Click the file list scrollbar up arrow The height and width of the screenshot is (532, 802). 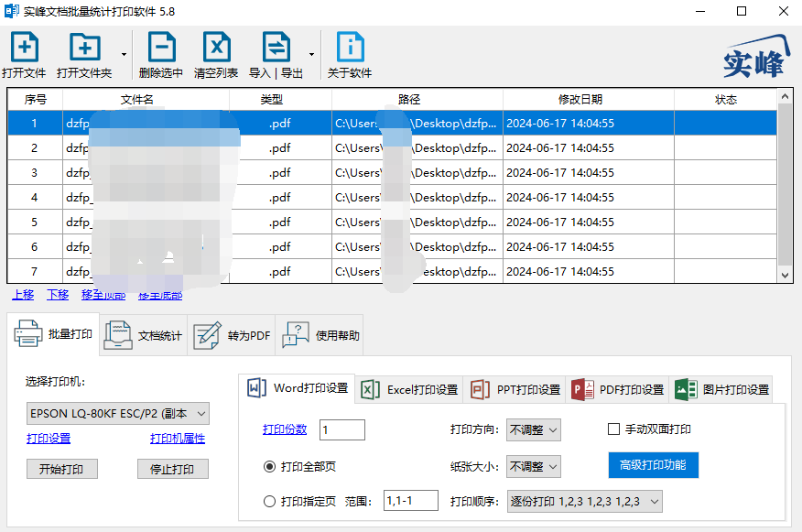786,96
